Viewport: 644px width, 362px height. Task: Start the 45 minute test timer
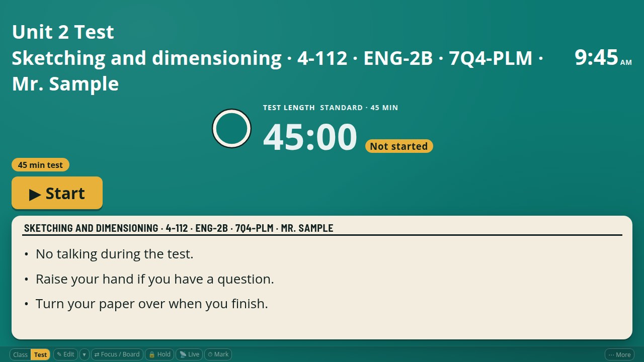(x=57, y=193)
